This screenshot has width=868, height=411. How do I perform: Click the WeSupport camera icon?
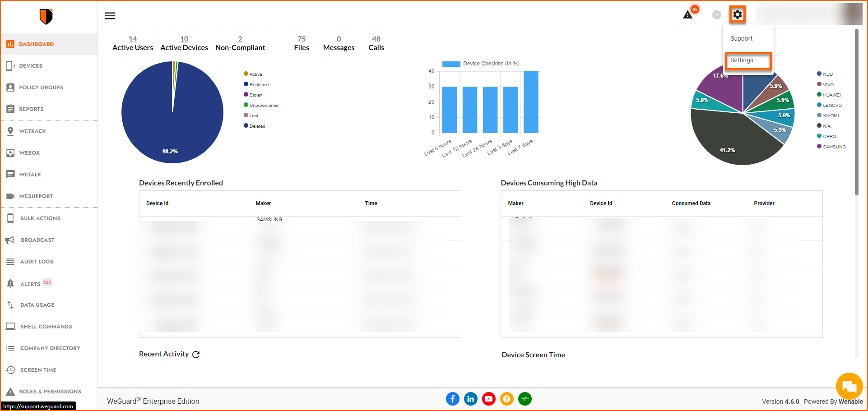[10, 196]
